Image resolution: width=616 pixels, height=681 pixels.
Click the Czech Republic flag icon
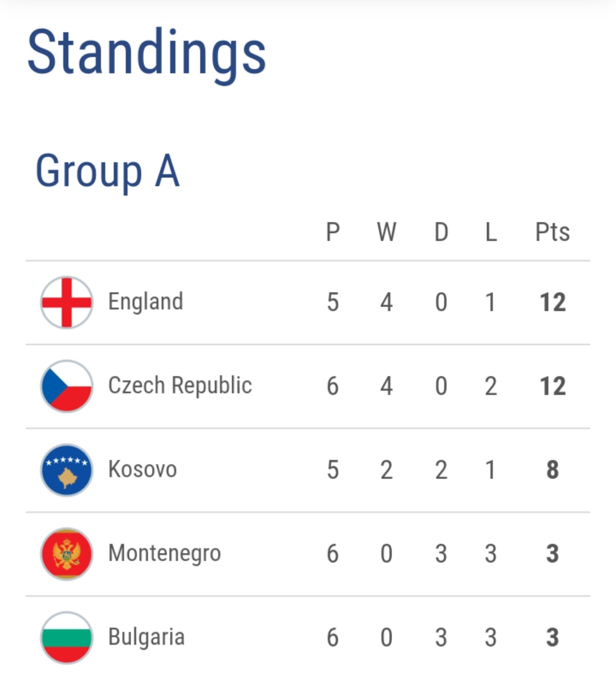pos(67,386)
